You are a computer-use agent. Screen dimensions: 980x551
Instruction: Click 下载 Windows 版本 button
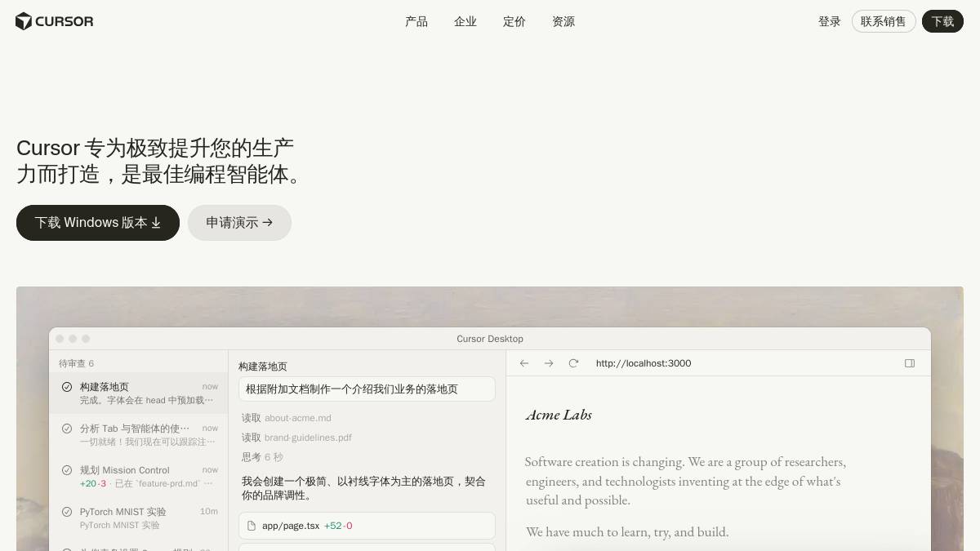pyautogui.click(x=98, y=223)
